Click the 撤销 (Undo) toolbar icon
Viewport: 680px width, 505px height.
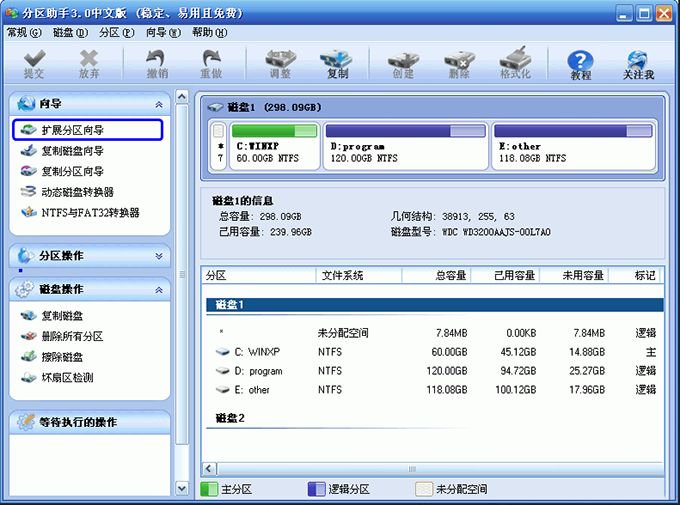[x=157, y=64]
